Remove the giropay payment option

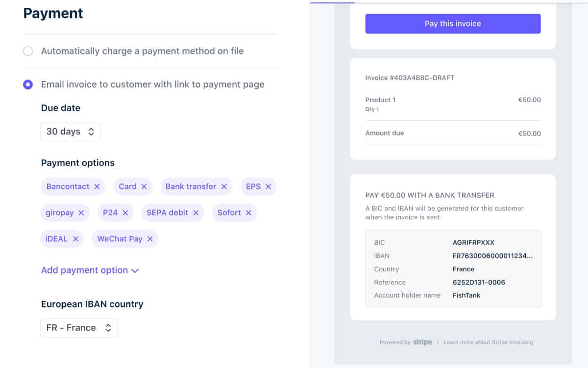81,212
